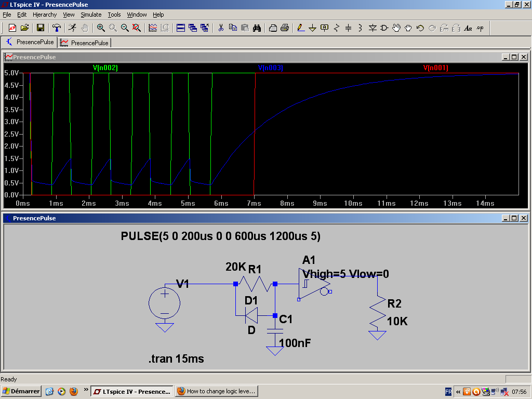Click the V(n003) blue trace label

270,68
